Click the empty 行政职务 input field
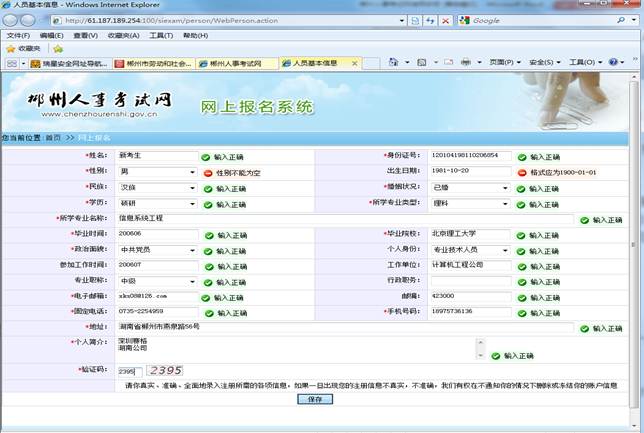The height and width of the screenshot is (433, 644). (471, 281)
